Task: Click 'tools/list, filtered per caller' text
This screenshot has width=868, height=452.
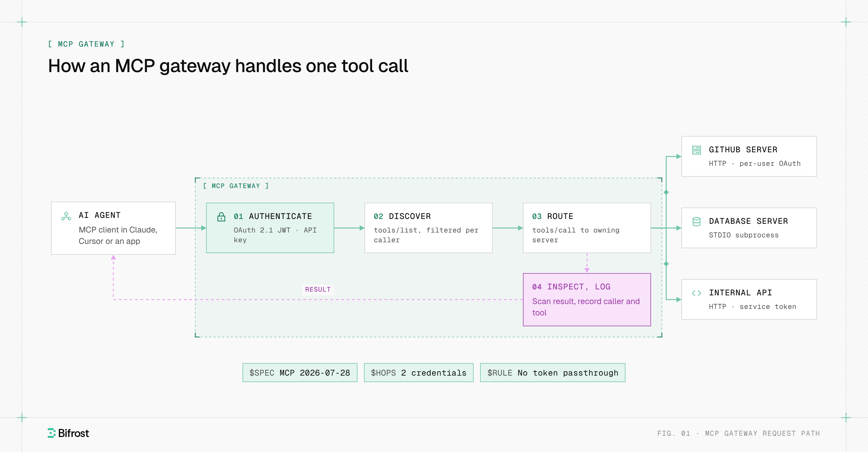Action: click(x=426, y=235)
